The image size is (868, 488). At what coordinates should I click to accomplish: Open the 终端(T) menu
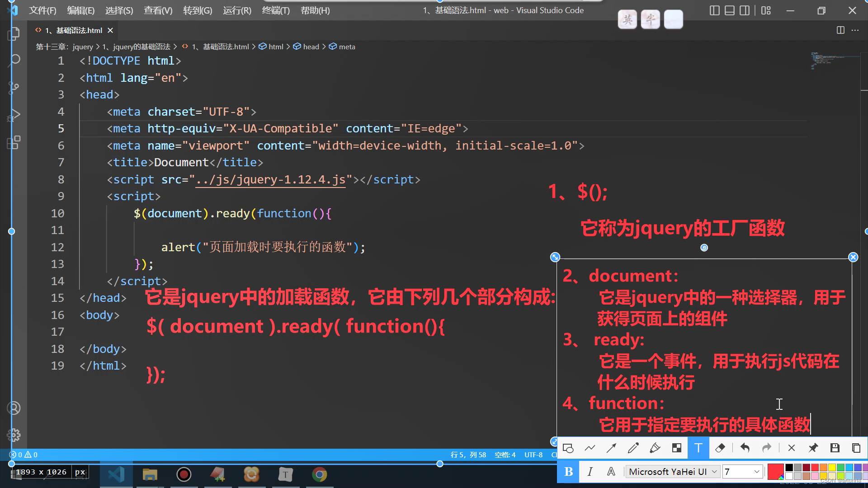[x=275, y=10]
